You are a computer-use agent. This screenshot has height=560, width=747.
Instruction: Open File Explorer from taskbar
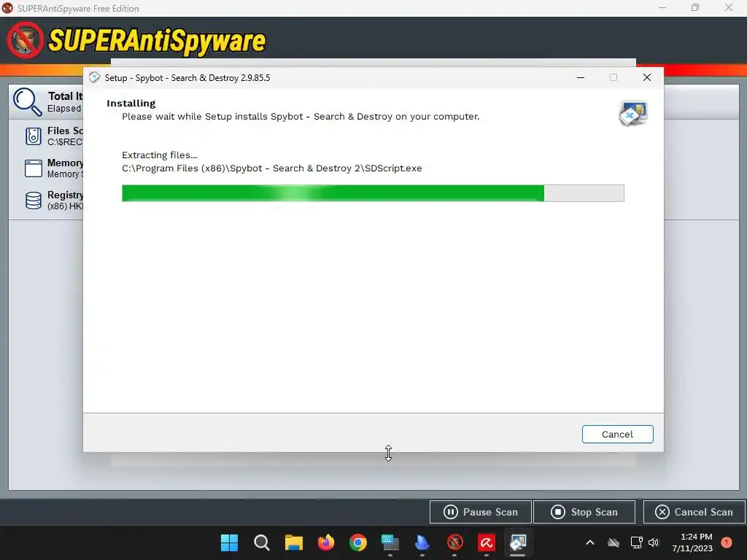click(x=294, y=542)
